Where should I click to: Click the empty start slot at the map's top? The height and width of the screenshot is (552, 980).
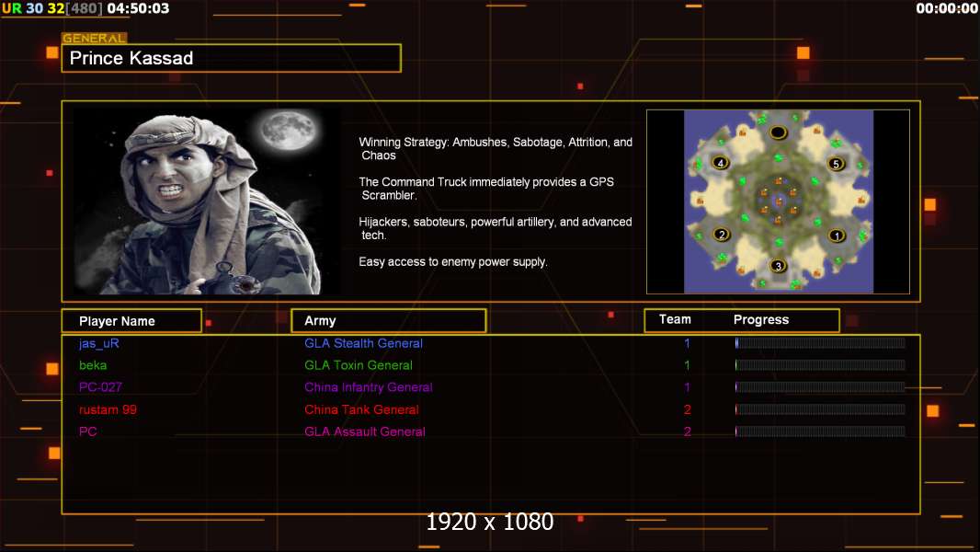[778, 132]
